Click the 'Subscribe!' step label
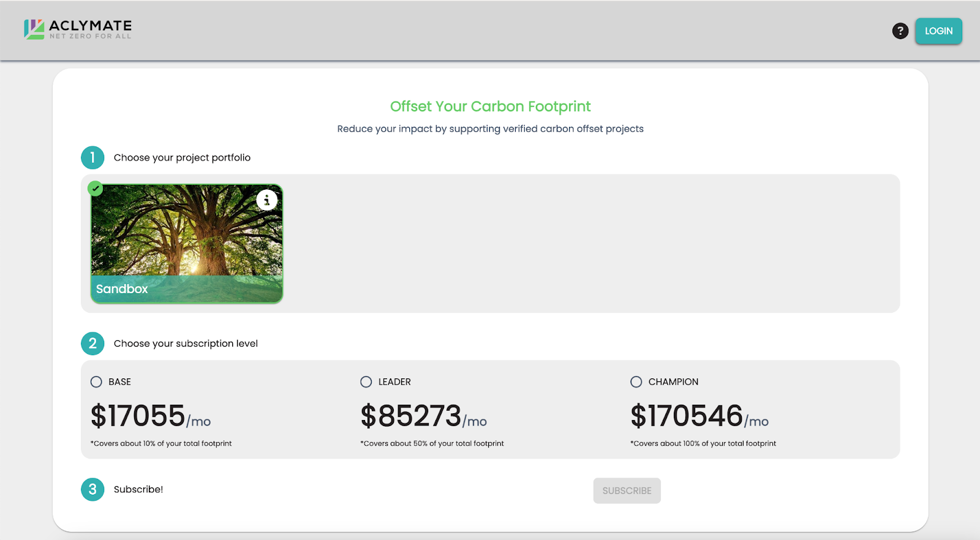This screenshot has height=540, width=980. (x=138, y=489)
